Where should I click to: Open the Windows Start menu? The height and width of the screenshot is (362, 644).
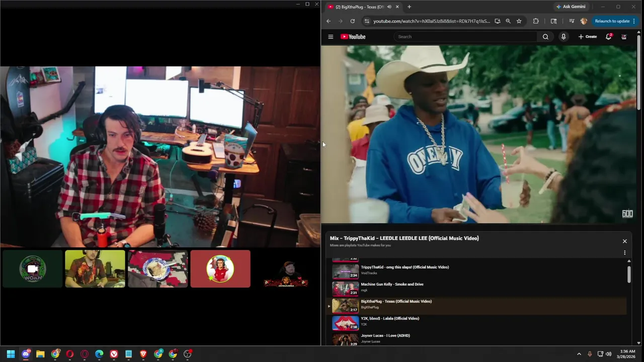pos(11,354)
